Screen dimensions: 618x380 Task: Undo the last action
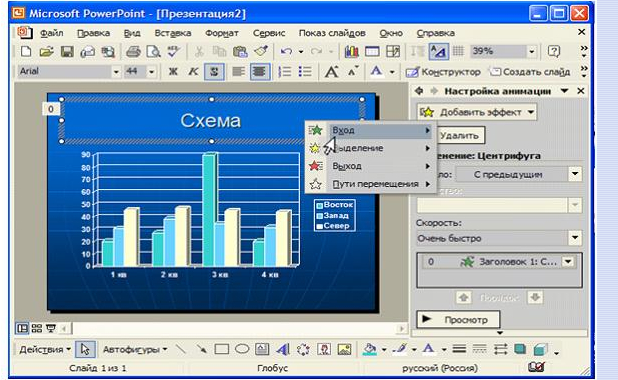point(286,51)
